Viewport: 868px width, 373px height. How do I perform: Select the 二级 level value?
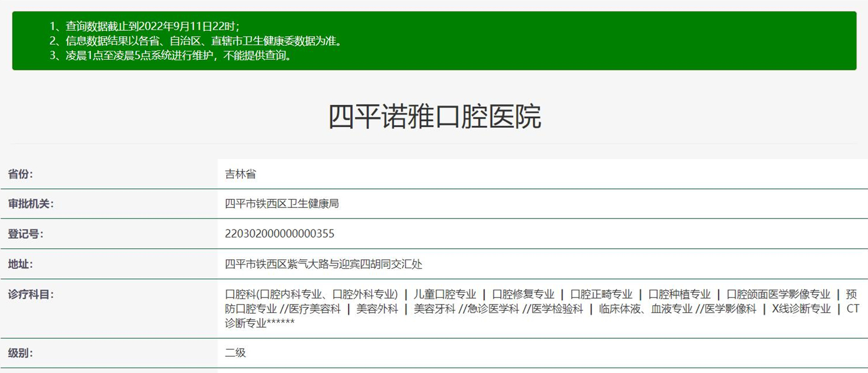[x=236, y=353]
